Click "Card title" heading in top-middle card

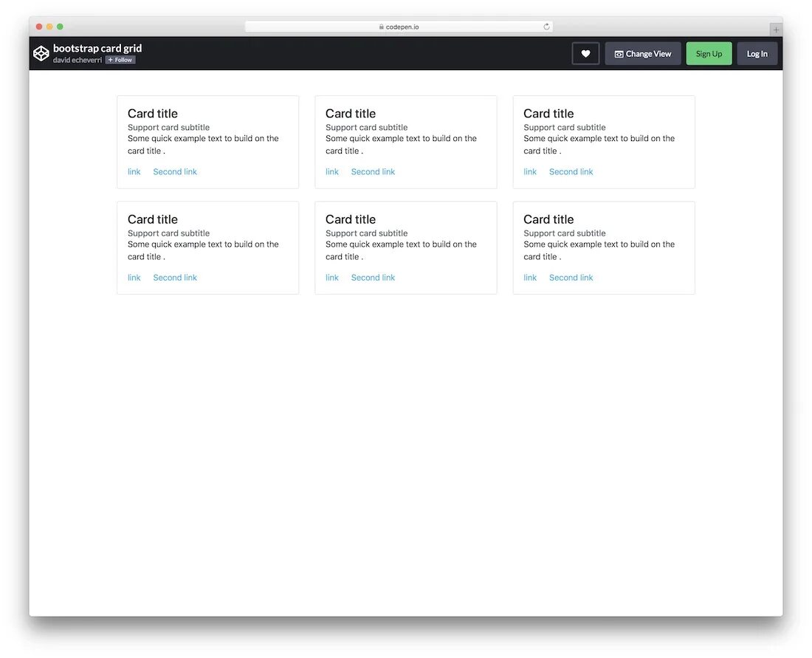[350, 114]
